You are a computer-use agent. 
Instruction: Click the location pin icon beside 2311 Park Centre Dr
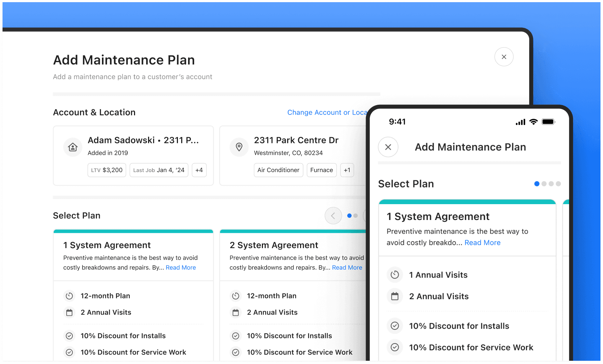point(239,147)
